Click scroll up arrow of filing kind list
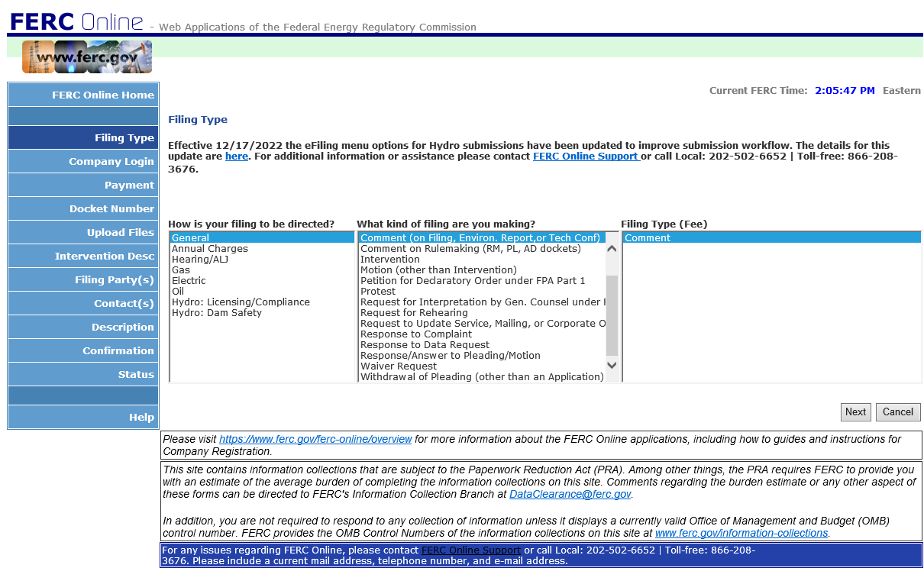Viewport: 924px width, 568px height. pos(612,249)
